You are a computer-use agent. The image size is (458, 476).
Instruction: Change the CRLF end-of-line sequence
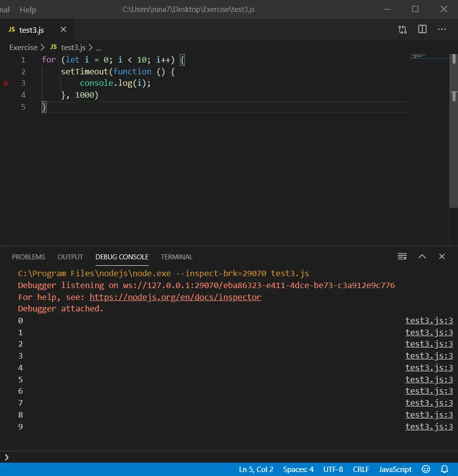coord(361,469)
